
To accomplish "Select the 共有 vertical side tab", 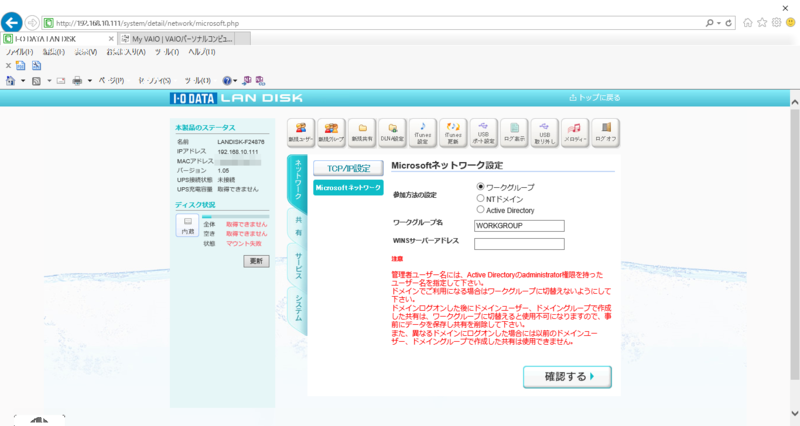I will (297, 227).
